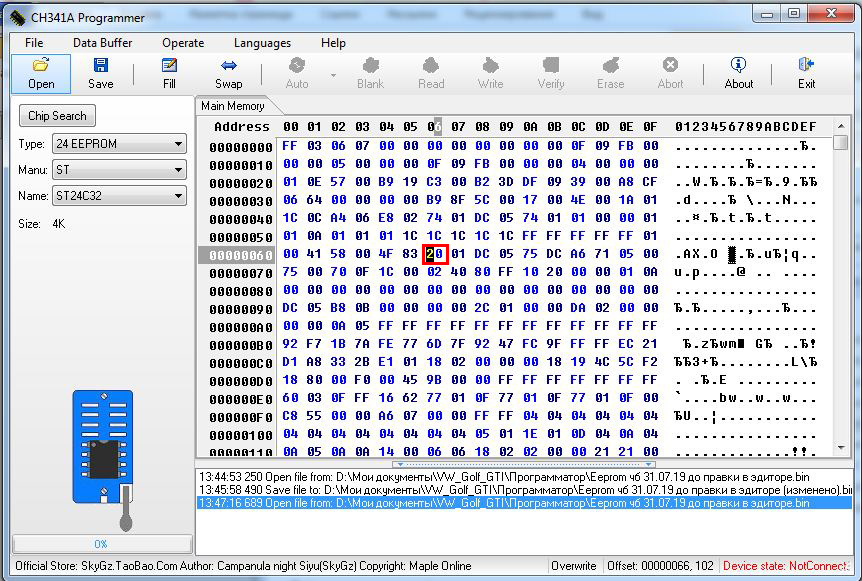Click the Abort operation toolbar icon

pos(670,65)
